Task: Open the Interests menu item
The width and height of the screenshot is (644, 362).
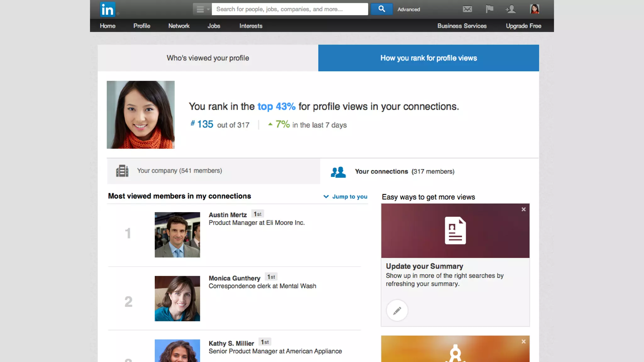Action: (x=251, y=26)
